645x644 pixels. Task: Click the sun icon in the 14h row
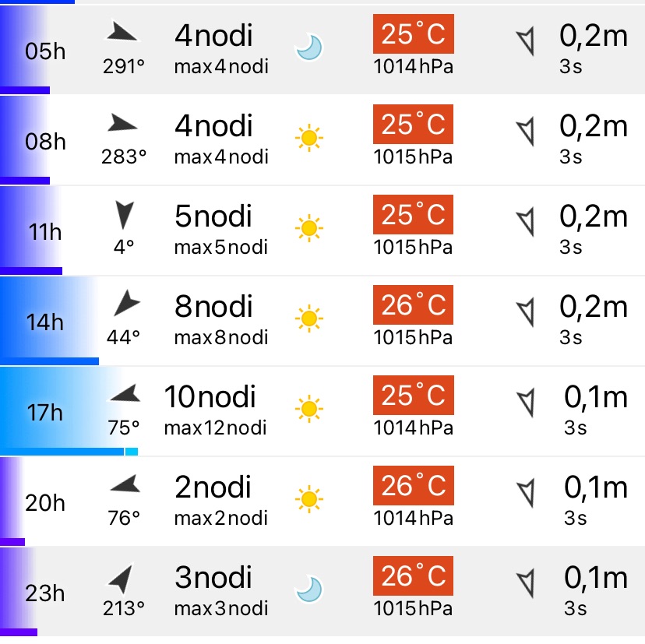[x=309, y=319]
